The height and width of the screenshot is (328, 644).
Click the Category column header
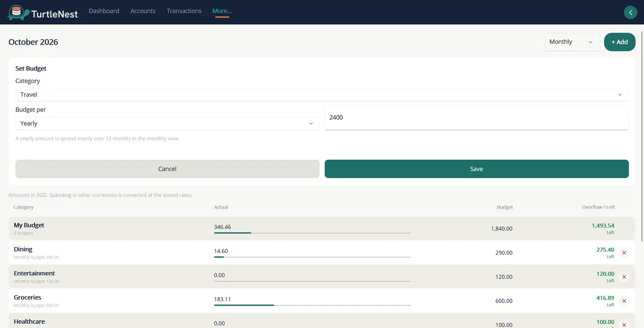[24, 207]
